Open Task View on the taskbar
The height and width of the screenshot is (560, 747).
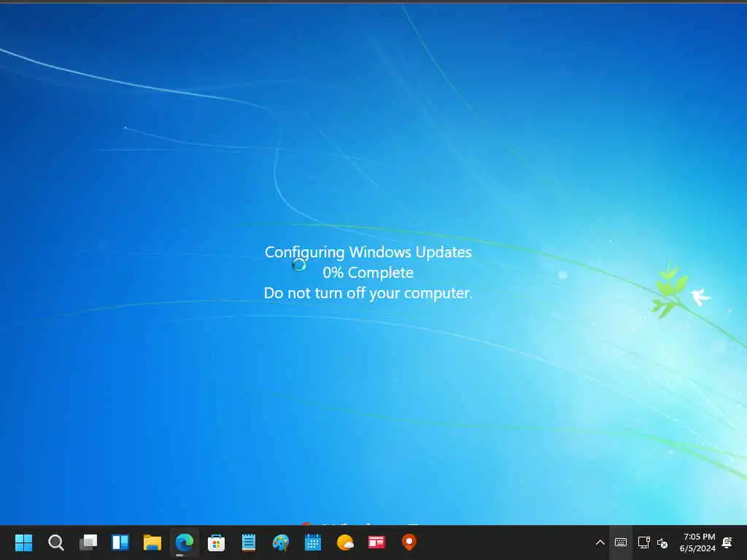click(x=88, y=542)
